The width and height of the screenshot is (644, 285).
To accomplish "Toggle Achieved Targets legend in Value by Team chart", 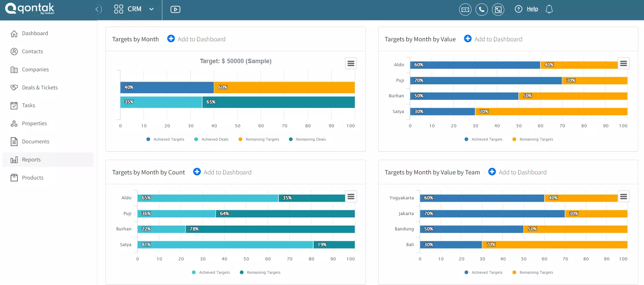I will tap(483, 272).
